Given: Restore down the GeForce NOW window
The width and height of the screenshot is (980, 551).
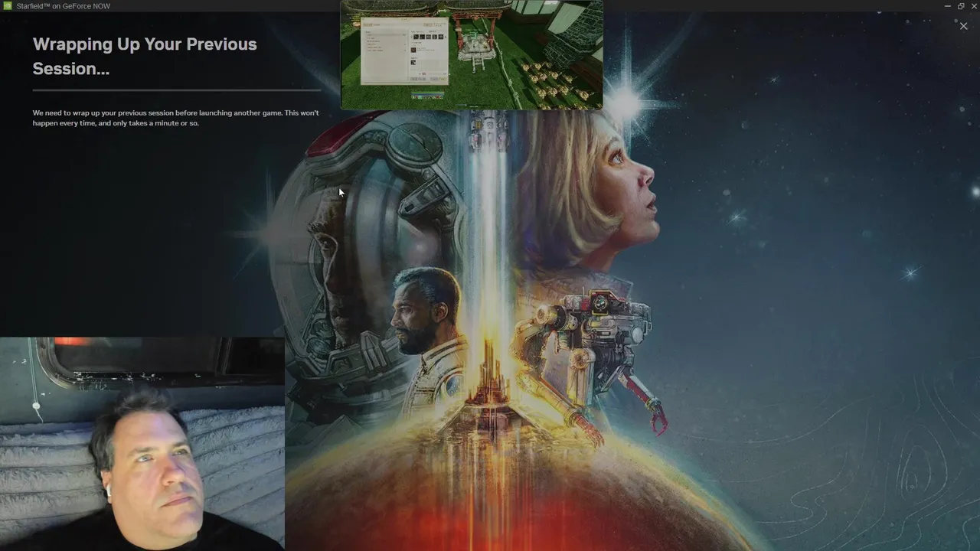Looking at the screenshot, I should point(961,5).
